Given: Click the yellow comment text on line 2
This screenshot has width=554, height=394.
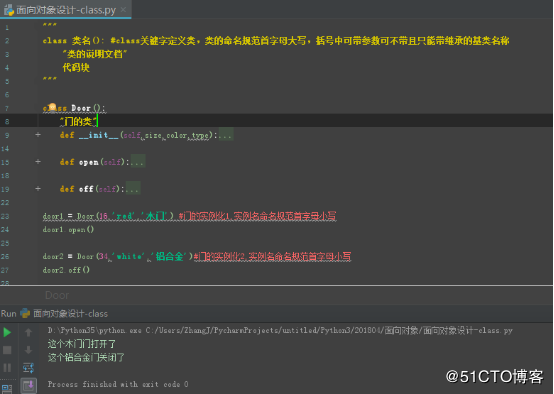Looking at the screenshot, I should 310,41.
